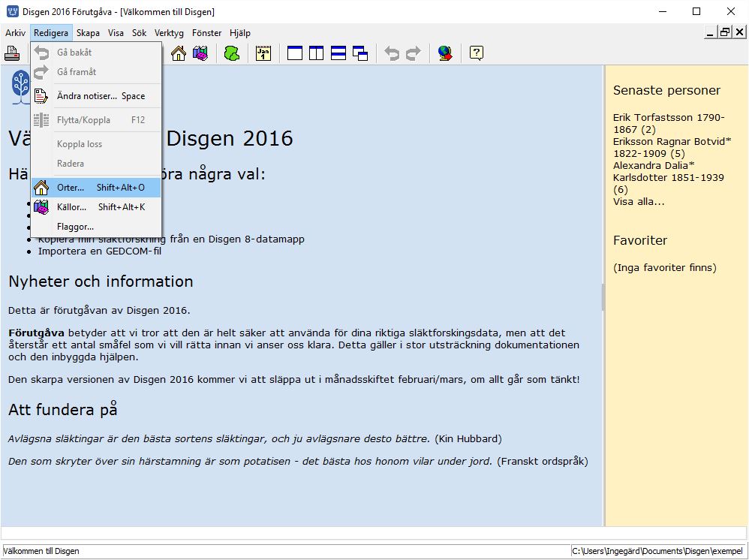Select the horizontally stacked layout icon
This screenshot has width=749, height=560.
point(338,53)
